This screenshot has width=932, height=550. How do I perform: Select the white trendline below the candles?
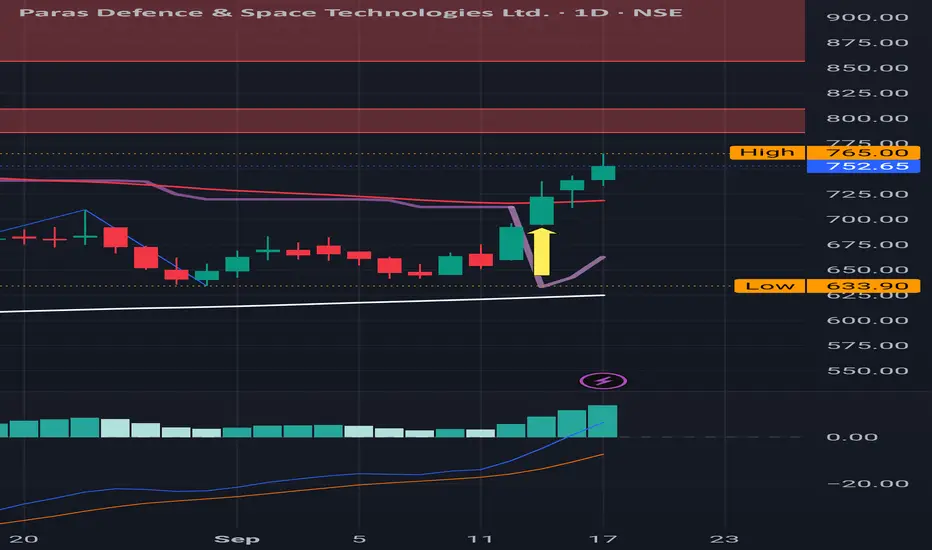[302, 303]
